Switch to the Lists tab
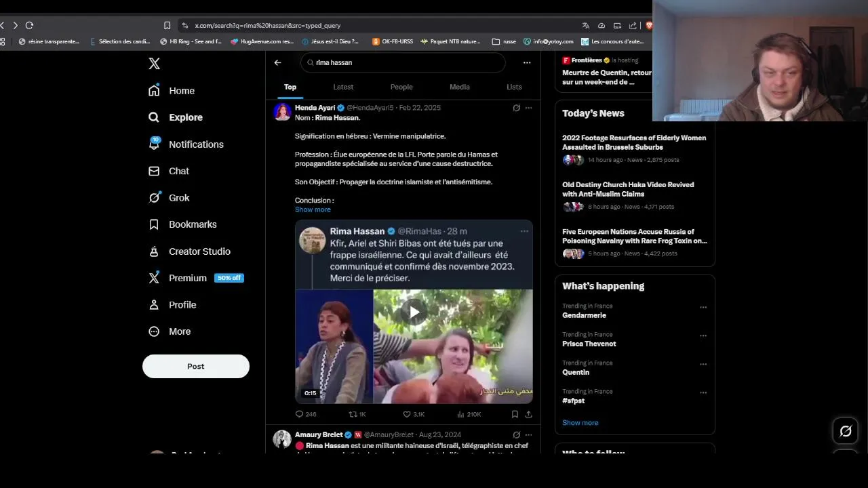The width and height of the screenshot is (868, 488). click(514, 87)
